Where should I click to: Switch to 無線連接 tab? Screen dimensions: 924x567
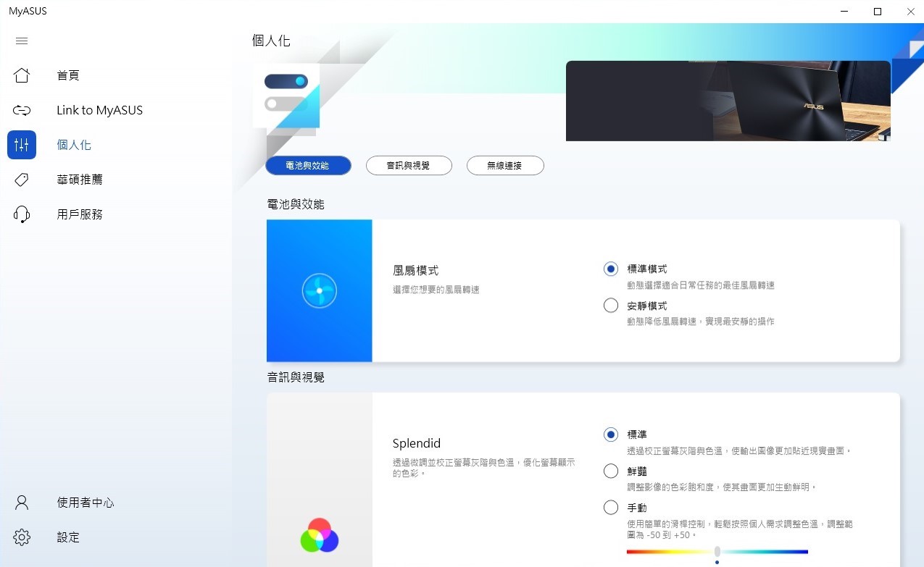(505, 166)
